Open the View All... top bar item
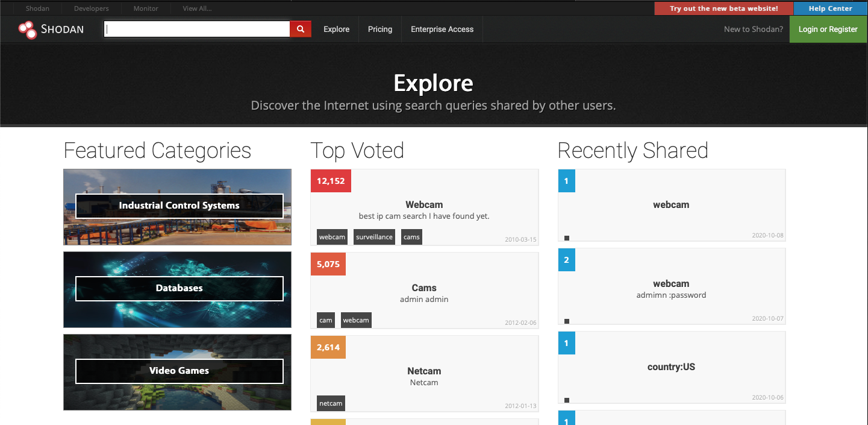The width and height of the screenshot is (868, 425). pos(197,8)
